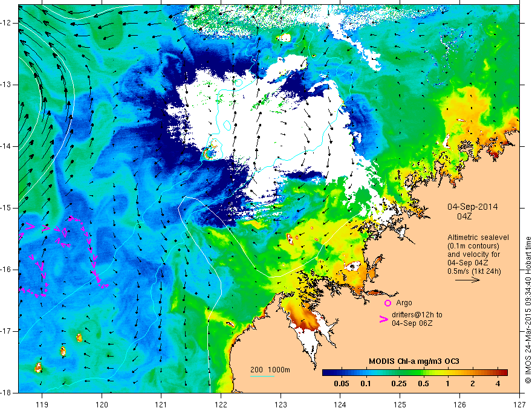Click the colorbar value label '0.05'
532x411 pixels.
point(342,384)
